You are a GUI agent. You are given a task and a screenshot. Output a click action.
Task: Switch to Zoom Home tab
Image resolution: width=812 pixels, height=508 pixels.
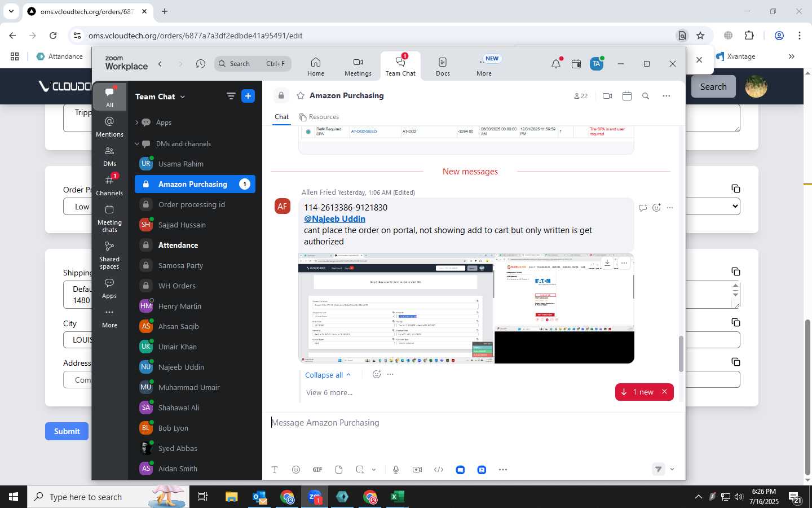coord(316,67)
